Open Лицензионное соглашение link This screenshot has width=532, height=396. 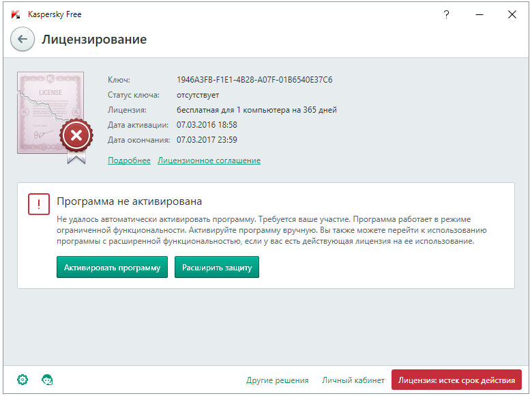tap(209, 160)
